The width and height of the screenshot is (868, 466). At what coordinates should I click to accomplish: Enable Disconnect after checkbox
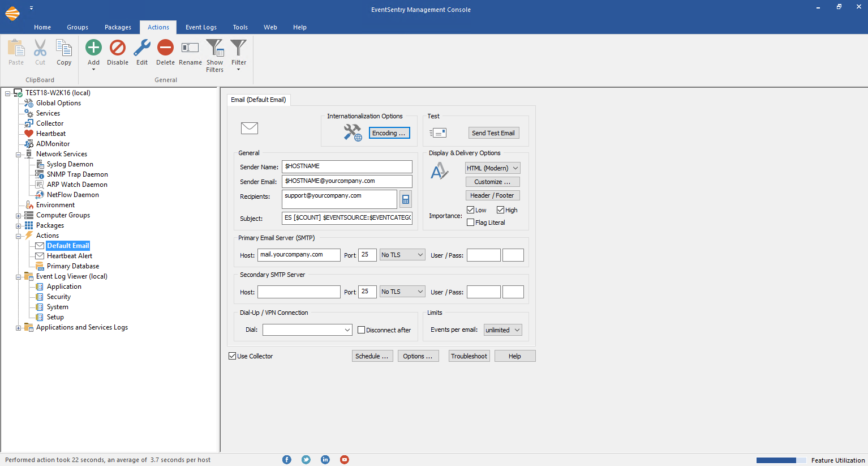[361, 330]
